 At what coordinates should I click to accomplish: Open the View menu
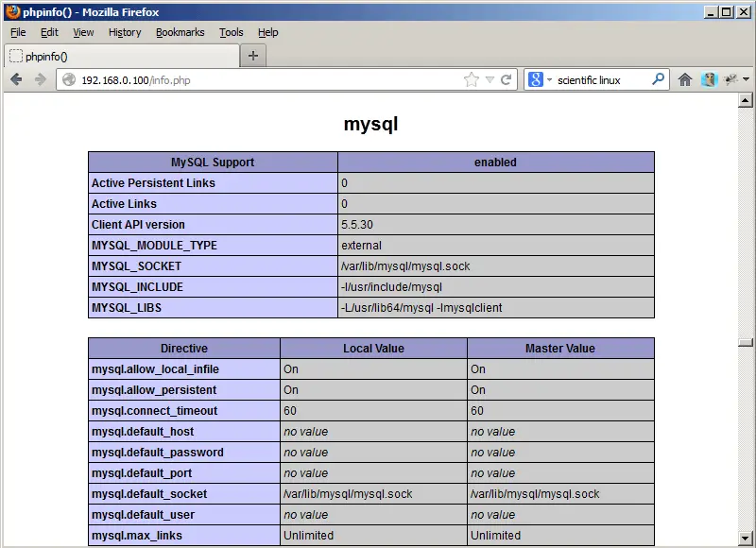click(x=83, y=32)
